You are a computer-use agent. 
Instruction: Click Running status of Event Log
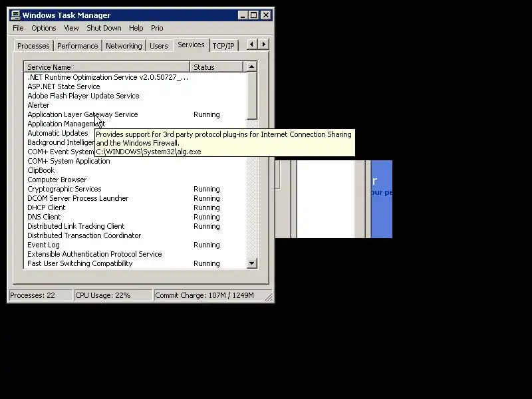coord(207,245)
